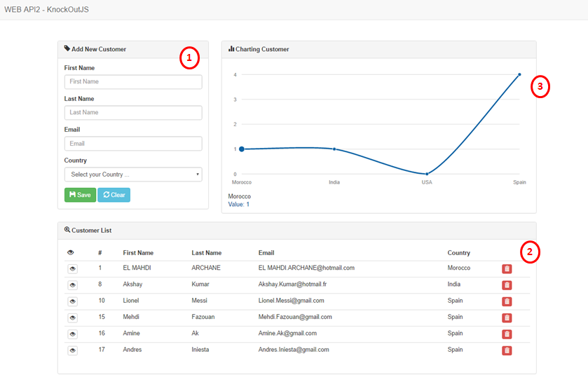Image resolution: width=588 pixels, height=389 pixels.
Task: Click the green Save button
Action: click(x=80, y=195)
